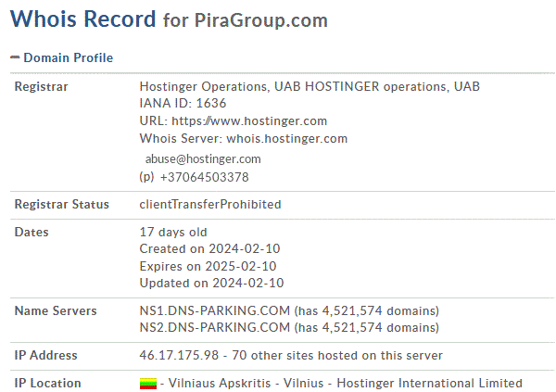Viewport: 556px width, 392px height.
Task: Select the 'Whois Record' heading text
Action: coord(83,19)
